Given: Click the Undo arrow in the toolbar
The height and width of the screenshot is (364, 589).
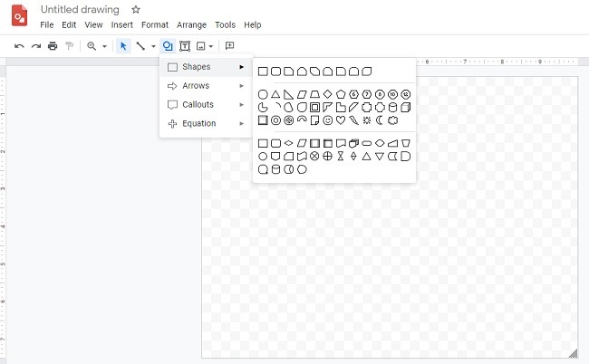Looking at the screenshot, I should [19, 46].
